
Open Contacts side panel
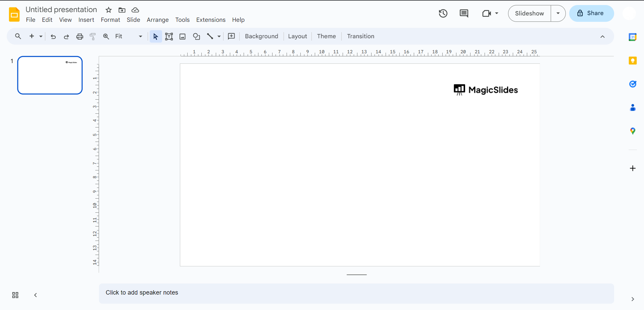tap(633, 107)
